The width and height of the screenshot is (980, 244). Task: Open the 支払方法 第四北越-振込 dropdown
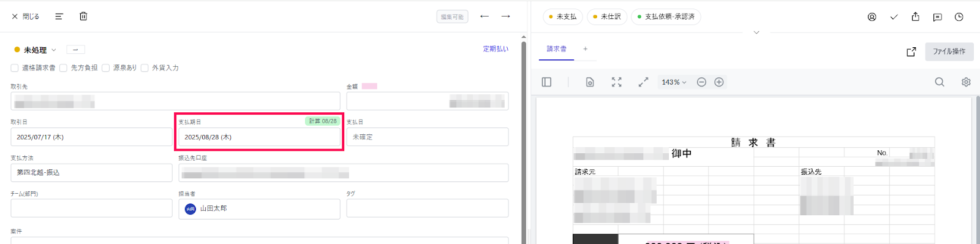pos(91,173)
